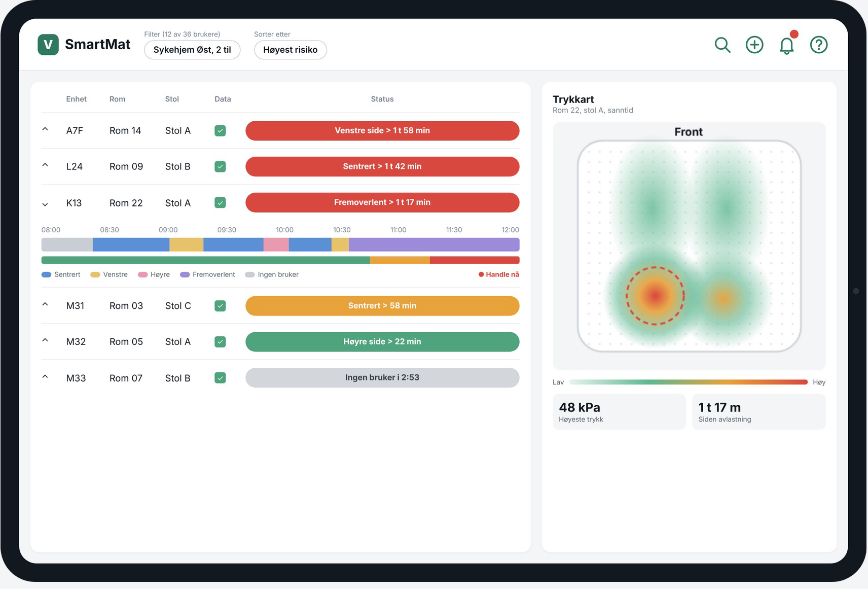The height and width of the screenshot is (589, 868).
Task: Click pink Høyre segment in timeline
Action: point(276,245)
